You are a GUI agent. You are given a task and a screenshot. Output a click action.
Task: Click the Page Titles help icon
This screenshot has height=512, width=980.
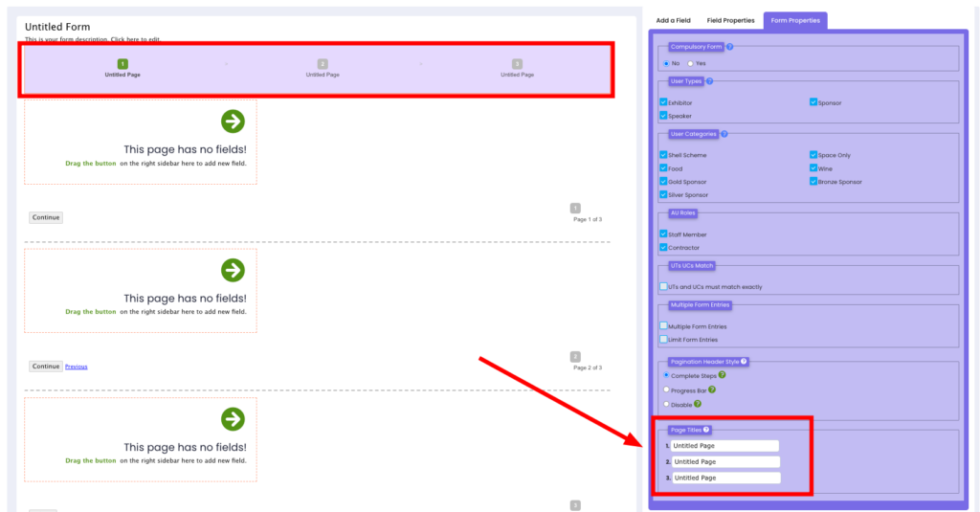(x=706, y=430)
